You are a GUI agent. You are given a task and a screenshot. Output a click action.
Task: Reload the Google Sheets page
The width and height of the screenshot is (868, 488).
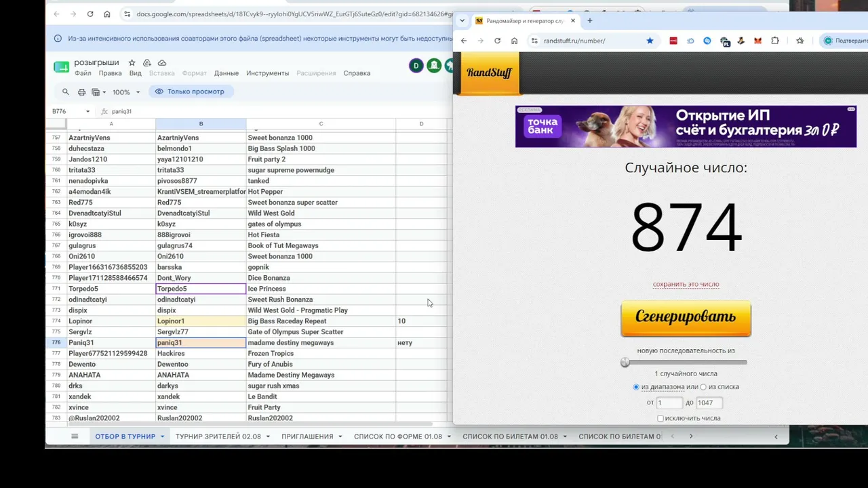[x=90, y=14]
